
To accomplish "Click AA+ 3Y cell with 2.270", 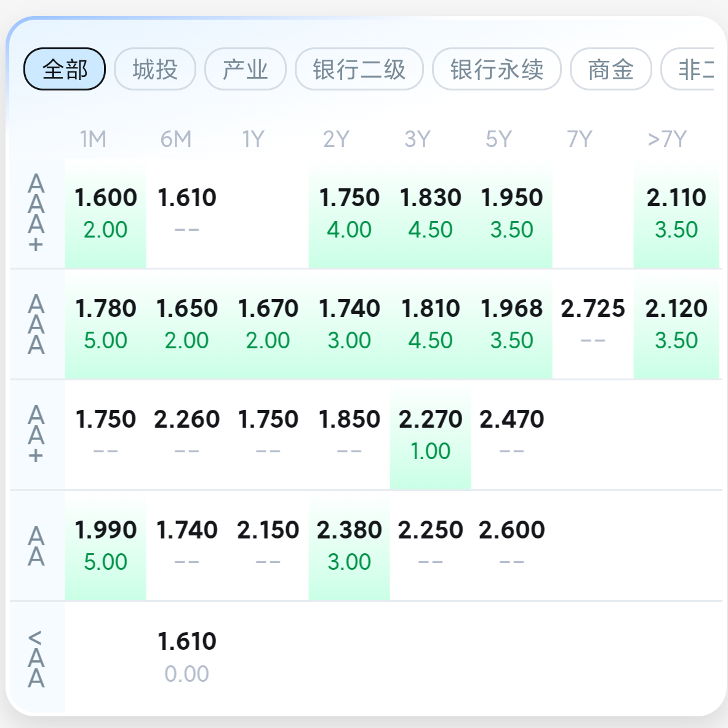I will click(430, 434).
